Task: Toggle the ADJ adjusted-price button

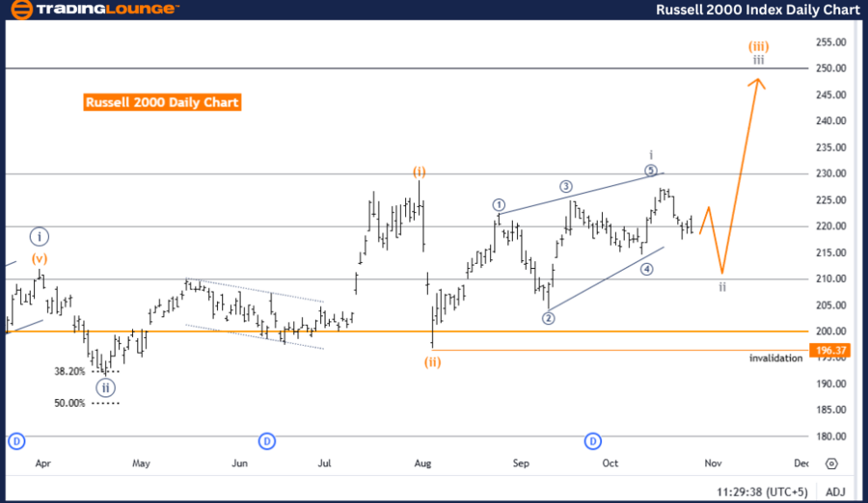Action: coord(835,491)
